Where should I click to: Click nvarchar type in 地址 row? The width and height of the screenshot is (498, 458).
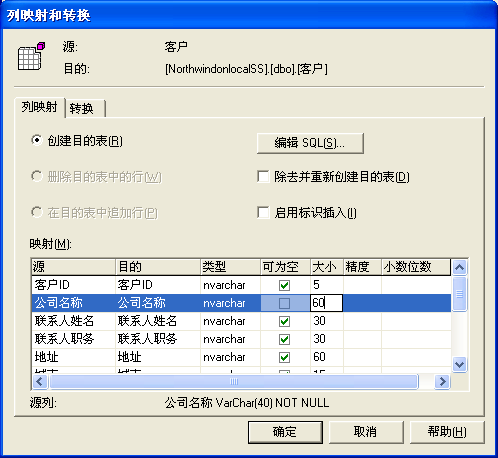[230, 357]
